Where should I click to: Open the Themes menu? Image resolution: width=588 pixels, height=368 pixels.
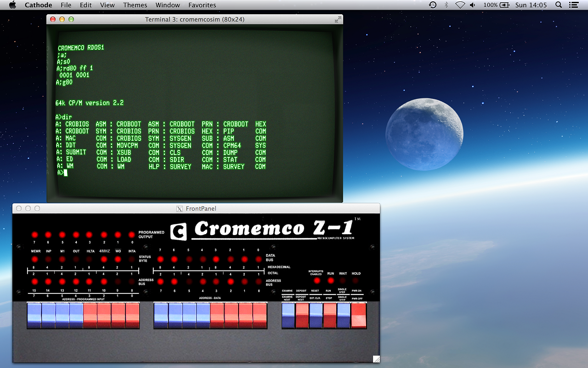point(135,5)
